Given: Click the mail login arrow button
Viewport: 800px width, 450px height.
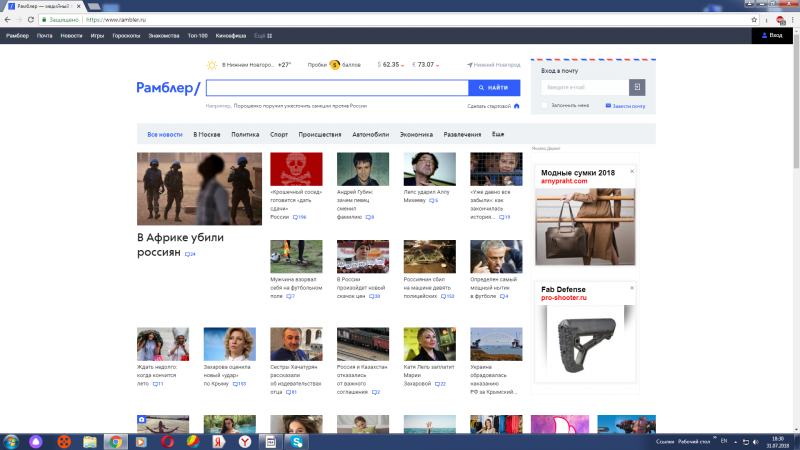Looking at the screenshot, I should 637,87.
